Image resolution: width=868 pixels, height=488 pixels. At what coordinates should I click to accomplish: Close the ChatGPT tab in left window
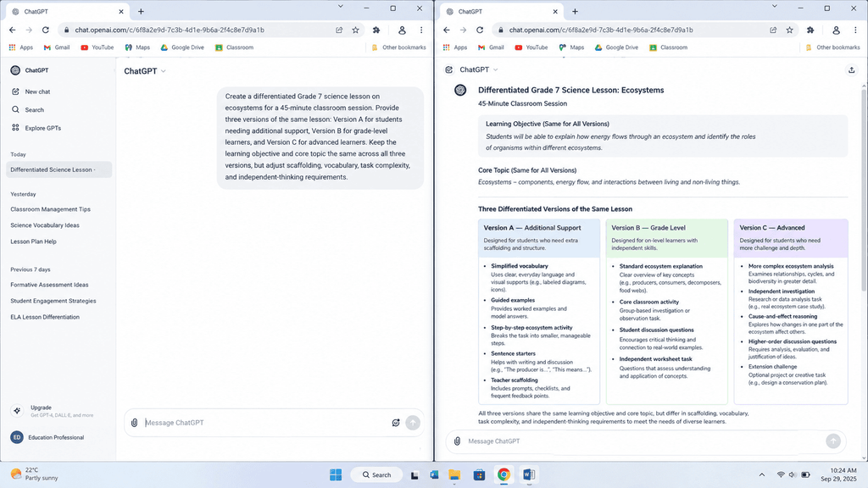click(x=121, y=11)
